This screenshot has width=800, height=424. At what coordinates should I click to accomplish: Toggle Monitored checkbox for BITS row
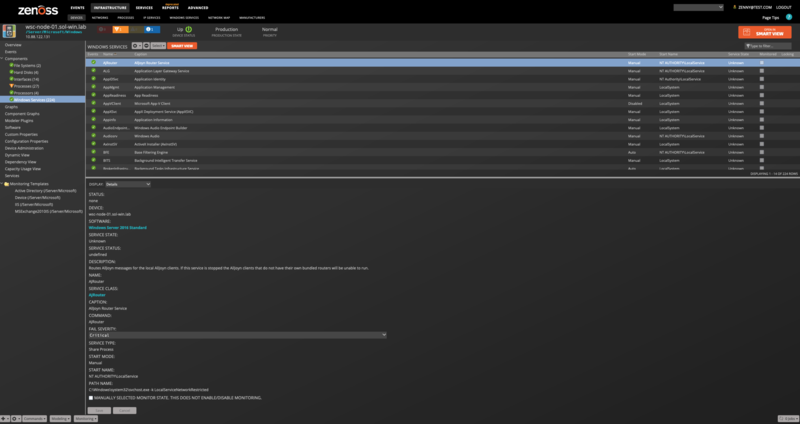(x=762, y=160)
